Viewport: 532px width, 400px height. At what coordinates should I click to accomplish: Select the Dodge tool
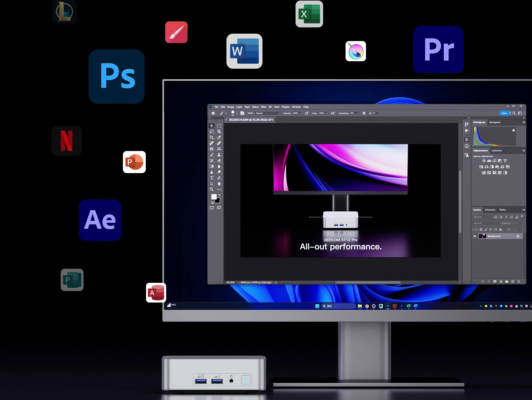(219, 172)
